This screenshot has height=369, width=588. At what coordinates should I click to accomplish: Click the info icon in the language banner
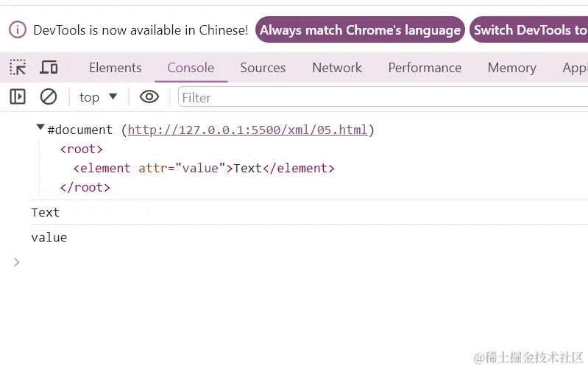pos(17,30)
